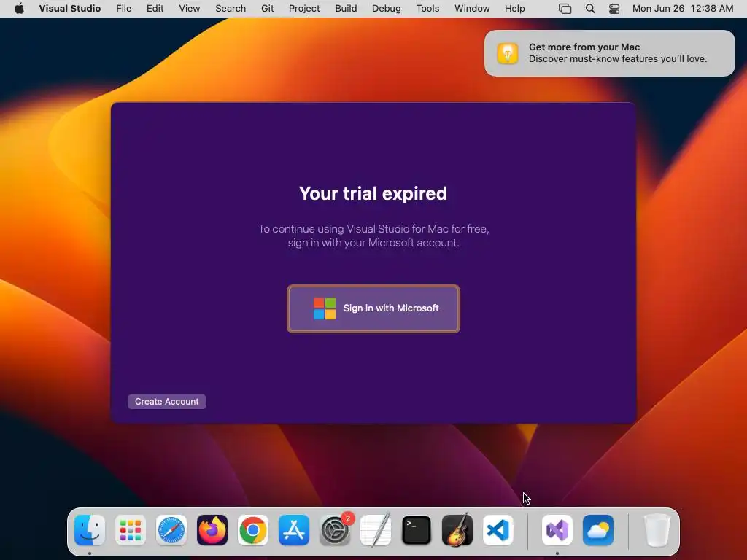Click the date and time display
The width and height of the screenshot is (747, 560).
point(682,8)
